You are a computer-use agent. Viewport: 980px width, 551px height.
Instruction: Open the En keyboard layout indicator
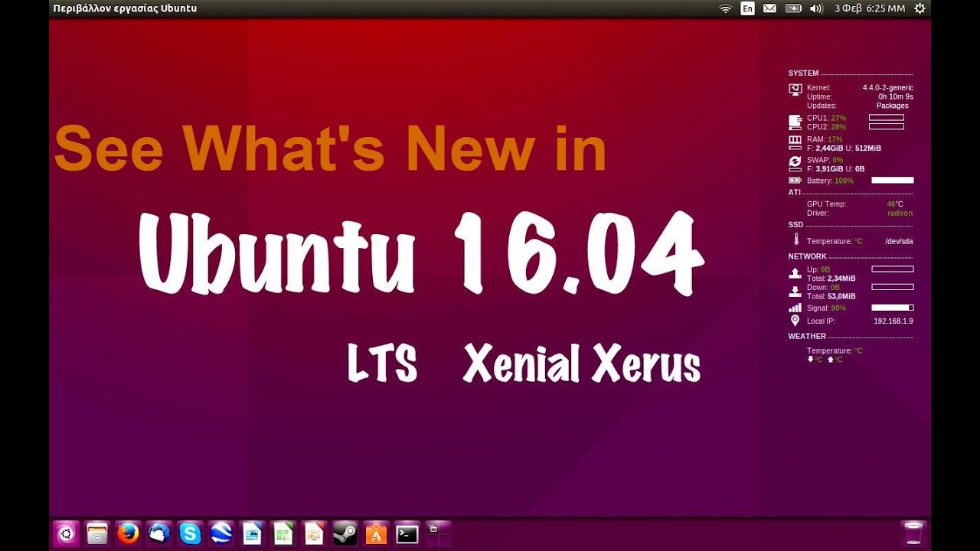tap(747, 8)
